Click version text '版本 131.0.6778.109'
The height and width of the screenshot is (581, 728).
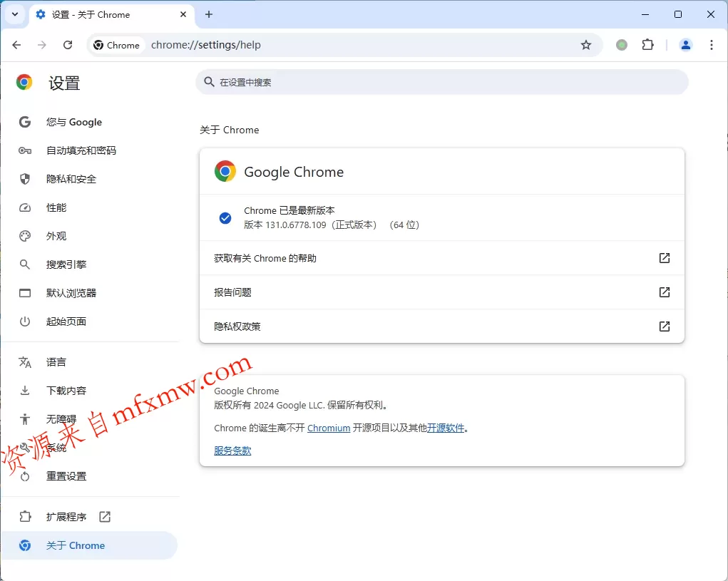285,225
